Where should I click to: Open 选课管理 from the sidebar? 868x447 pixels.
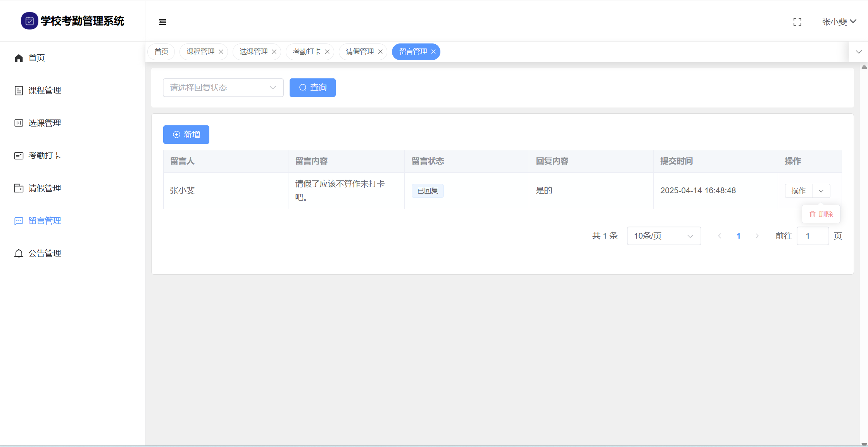tap(45, 123)
